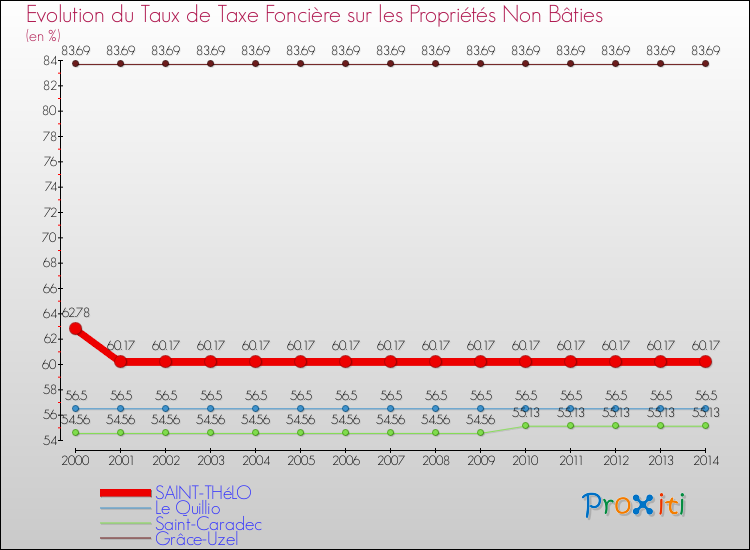Click the 2001 x-axis year label
Image resolution: width=750 pixels, height=550 pixels.
coord(121,460)
